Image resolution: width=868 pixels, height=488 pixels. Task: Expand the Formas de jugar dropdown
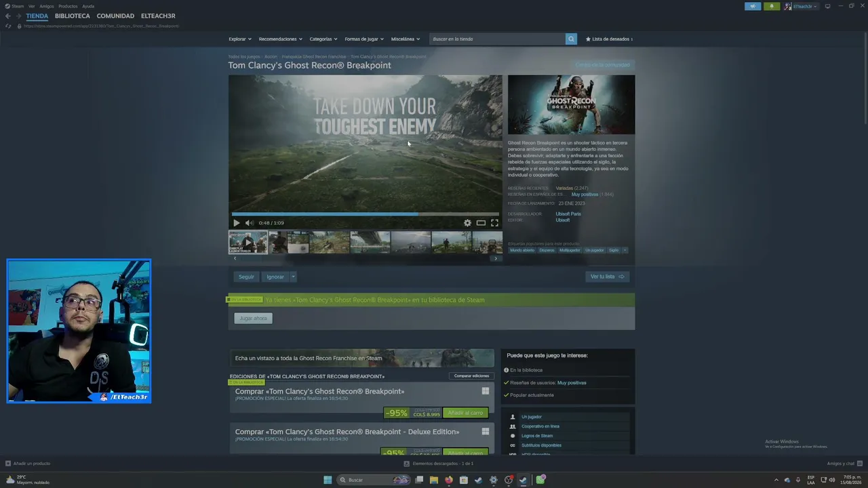point(364,39)
